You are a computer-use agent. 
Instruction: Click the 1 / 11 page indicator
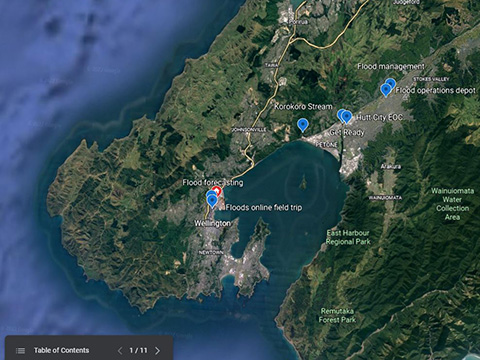point(138,350)
